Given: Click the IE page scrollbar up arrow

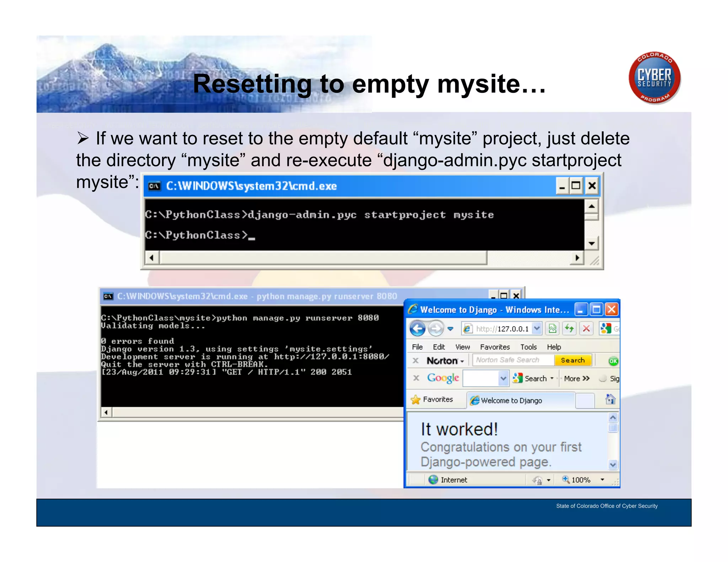Looking at the screenshot, I should click(x=613, y=418).
